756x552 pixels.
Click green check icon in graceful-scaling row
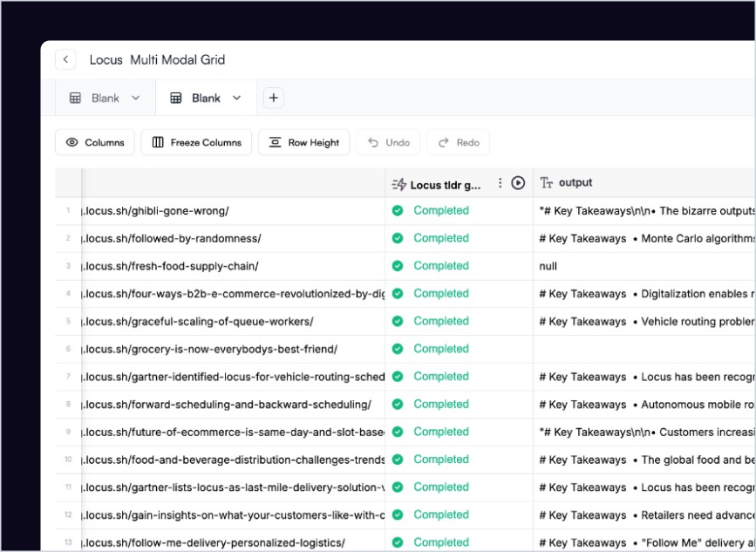(x=398, y=321)
